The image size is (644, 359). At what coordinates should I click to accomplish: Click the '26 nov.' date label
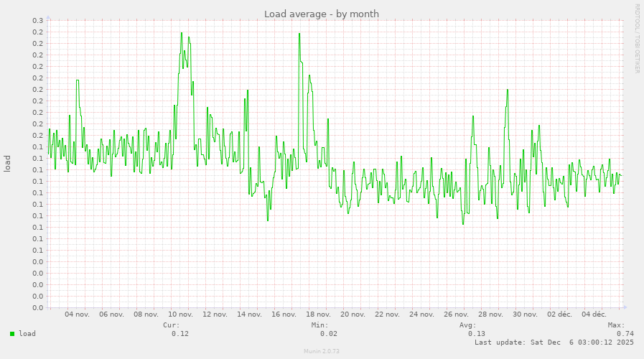pos(457,314)
